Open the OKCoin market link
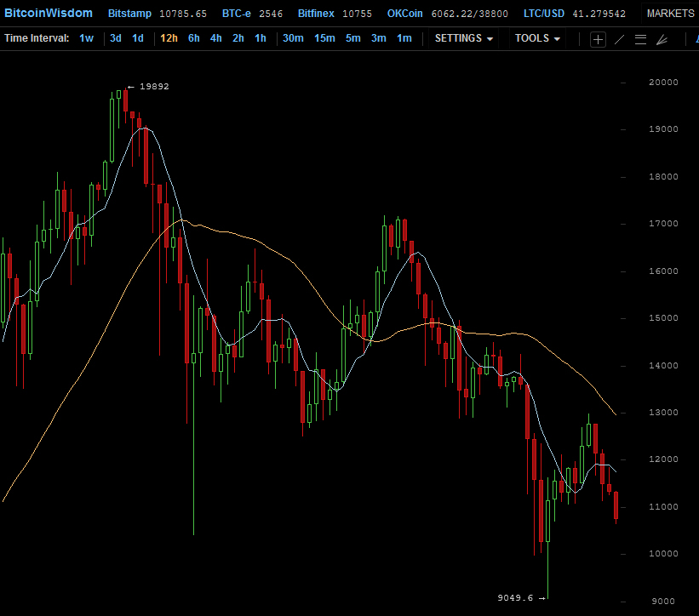This screenshot has height=616, width=699. 404,14
